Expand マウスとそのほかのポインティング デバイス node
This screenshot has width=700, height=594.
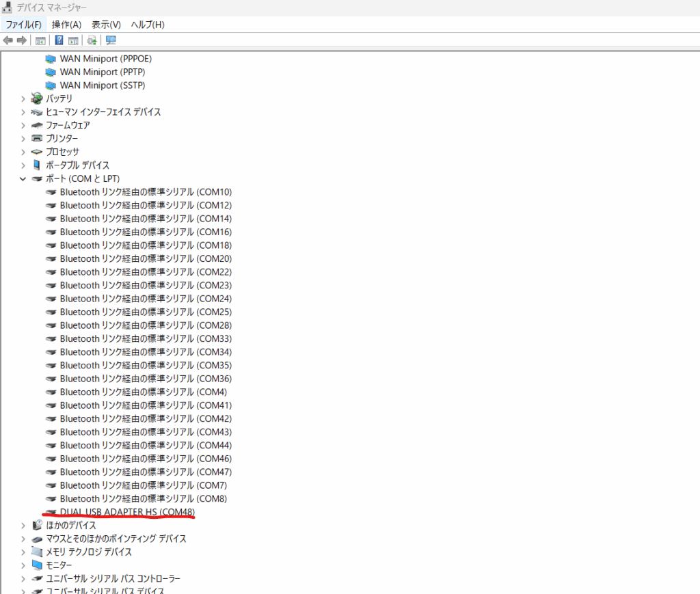[23, 539]
